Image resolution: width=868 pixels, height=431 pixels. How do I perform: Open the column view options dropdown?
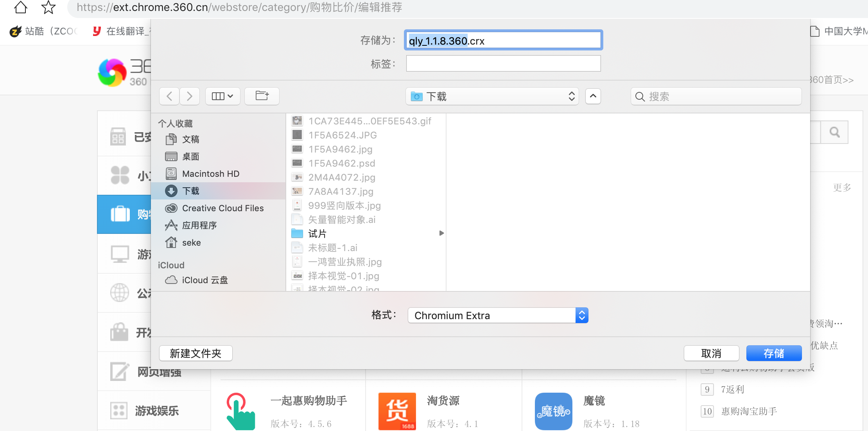tap(222, 96)
